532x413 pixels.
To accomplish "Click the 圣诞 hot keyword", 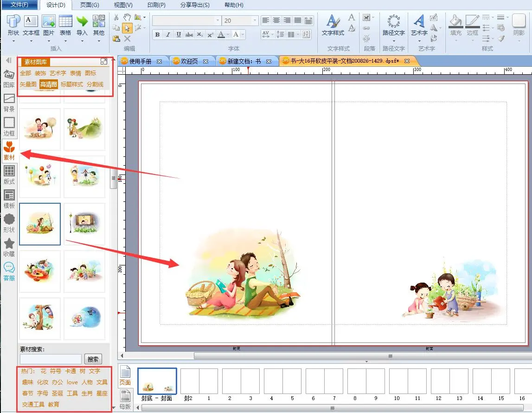I will pyautogui.click(x=58, y=394).
